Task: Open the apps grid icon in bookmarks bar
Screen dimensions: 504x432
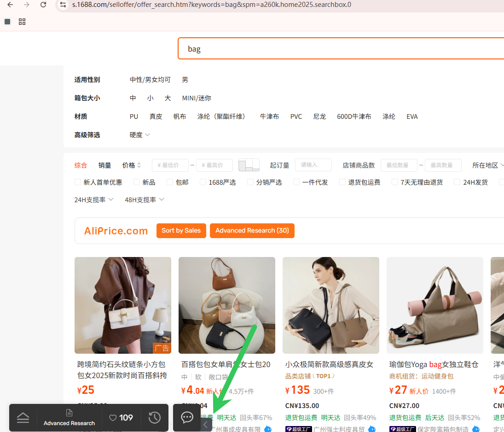Action: pos(22,22)
